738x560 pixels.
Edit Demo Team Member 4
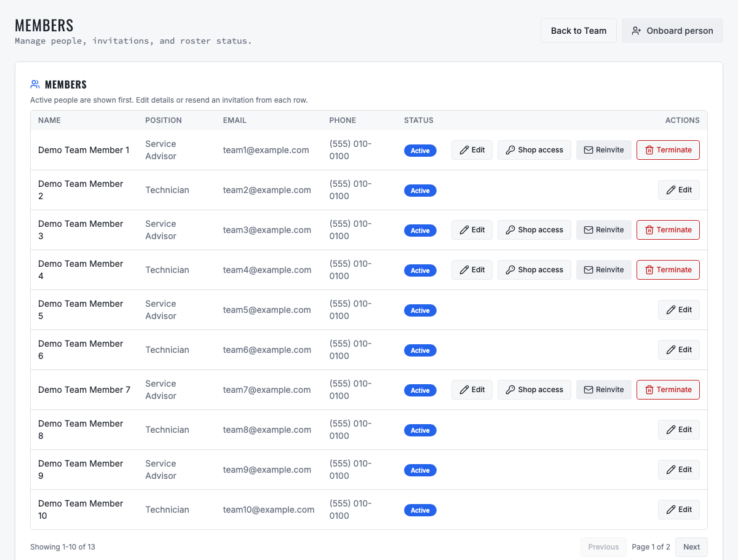(x=472, y=270)
